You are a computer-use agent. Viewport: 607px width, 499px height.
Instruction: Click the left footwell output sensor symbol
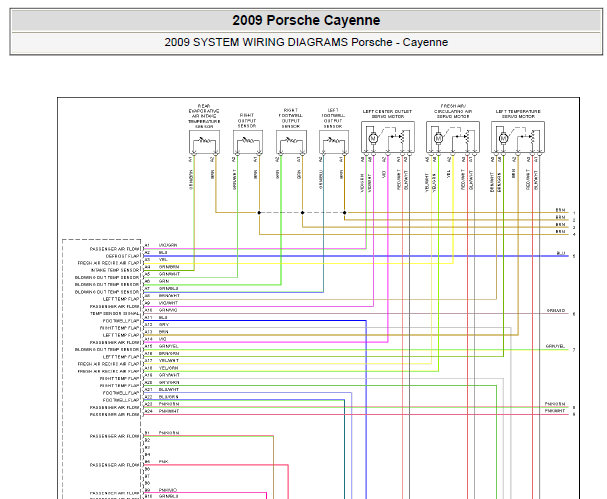(x=334, y=142)
